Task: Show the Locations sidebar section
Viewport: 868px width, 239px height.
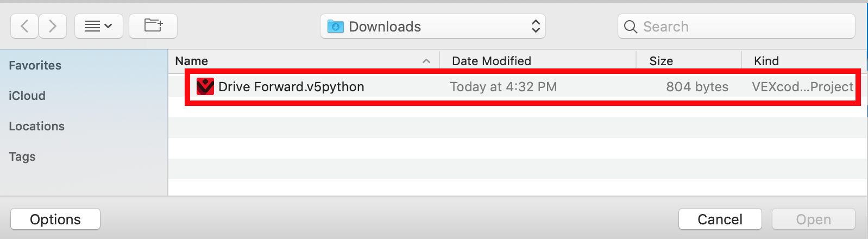Action: 37,126
